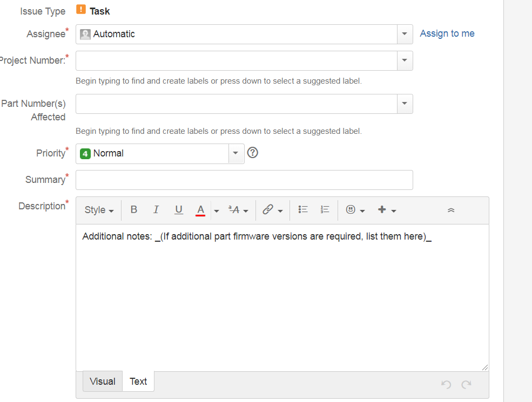Viewport: 532px width, 402px height.
Task: Insert a link using the chain icon
Action: 272,210
